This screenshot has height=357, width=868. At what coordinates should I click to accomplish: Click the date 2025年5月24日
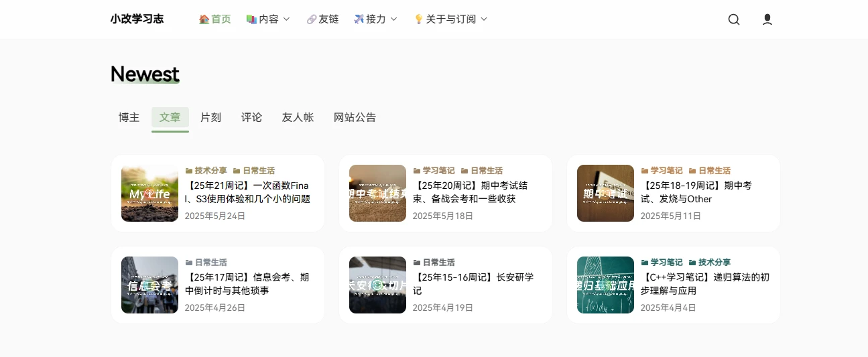point(215,216)
